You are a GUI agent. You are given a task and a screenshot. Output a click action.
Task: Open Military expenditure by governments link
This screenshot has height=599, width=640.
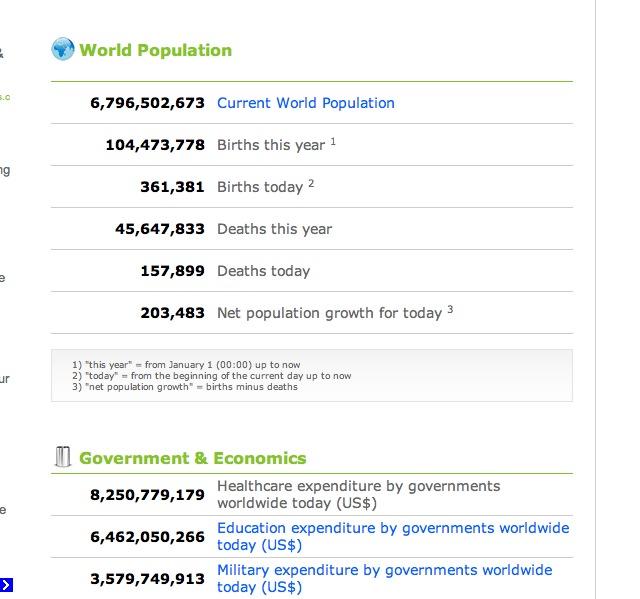pyautogui.click(x=384, y=578)
